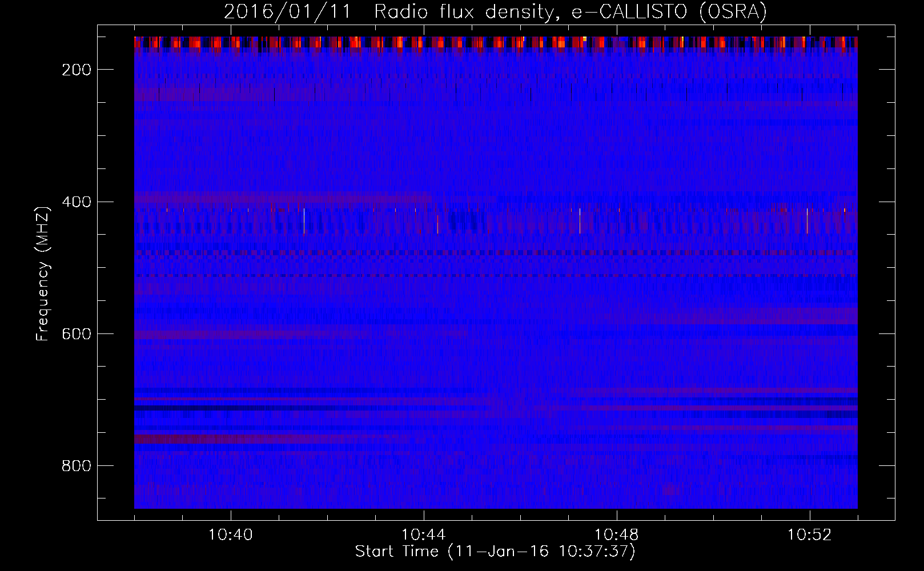
Task: Click the 10:40 time tick label
Action: coord(231,535)
